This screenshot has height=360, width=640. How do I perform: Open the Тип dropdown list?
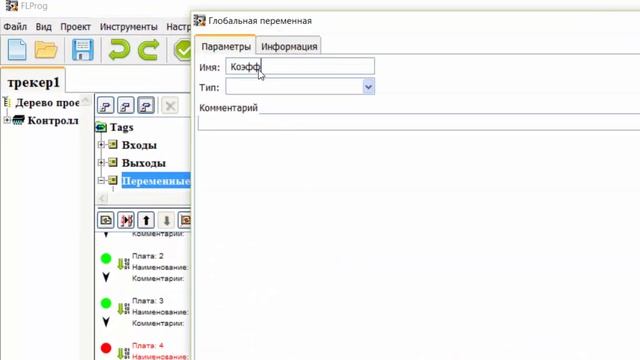point(368,87)
